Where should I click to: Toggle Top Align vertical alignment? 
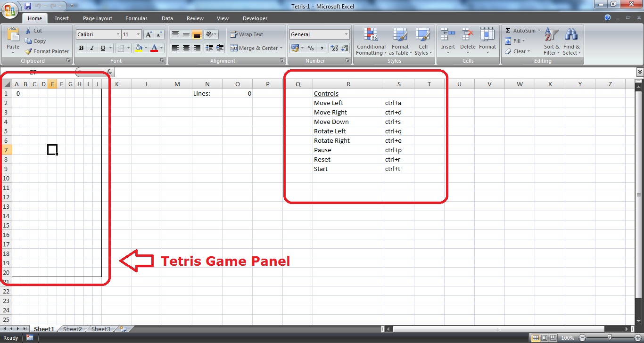175,34
